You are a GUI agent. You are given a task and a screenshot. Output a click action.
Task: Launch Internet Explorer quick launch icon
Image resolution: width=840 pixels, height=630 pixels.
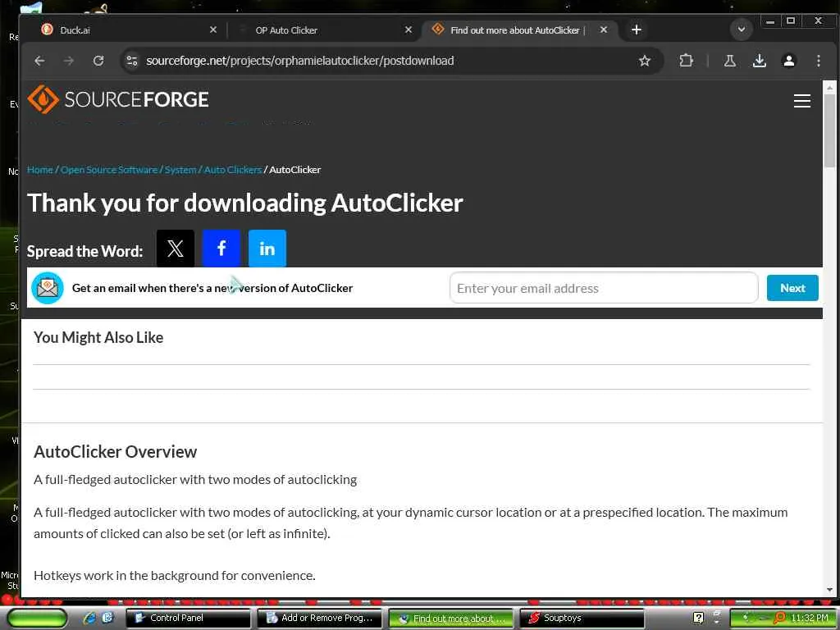coord(89,618)
